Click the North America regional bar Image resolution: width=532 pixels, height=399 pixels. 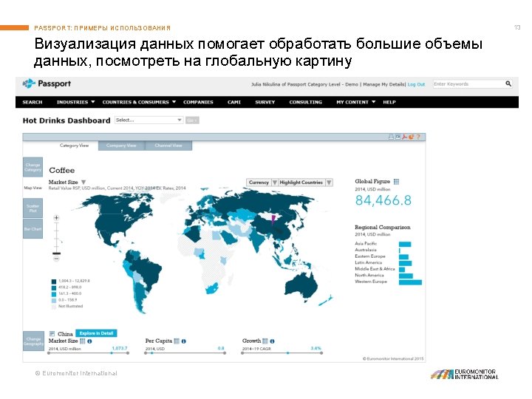(406, 276)
